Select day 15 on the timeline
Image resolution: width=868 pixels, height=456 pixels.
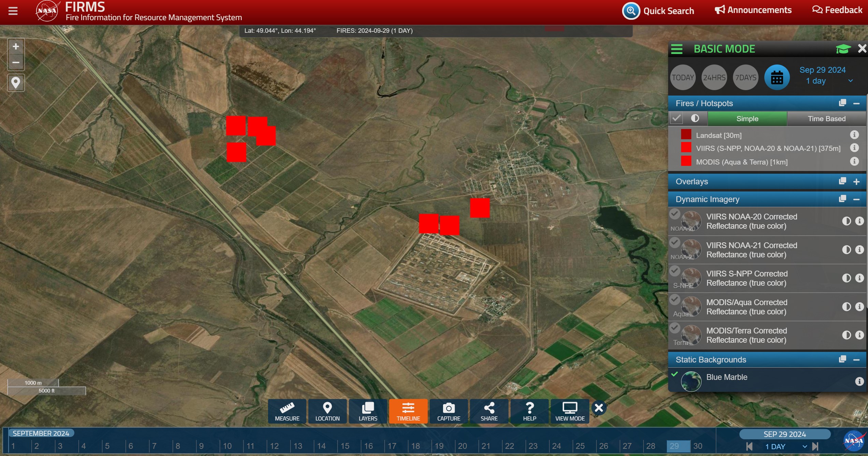pos(345,446)
